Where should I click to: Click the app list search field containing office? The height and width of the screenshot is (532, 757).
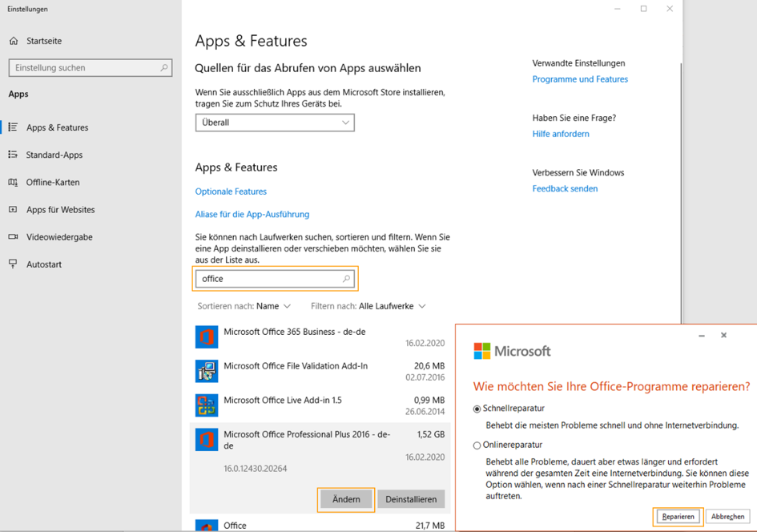[x=275, y=279]
